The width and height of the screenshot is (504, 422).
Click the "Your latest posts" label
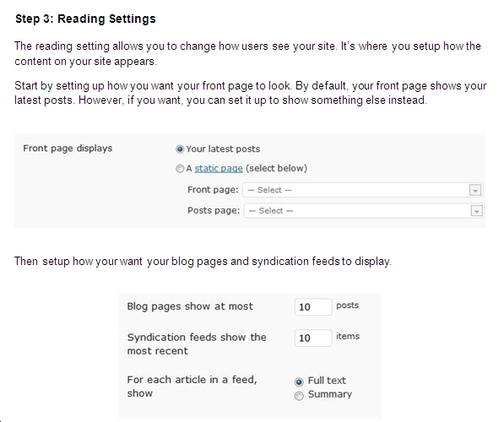223,149
